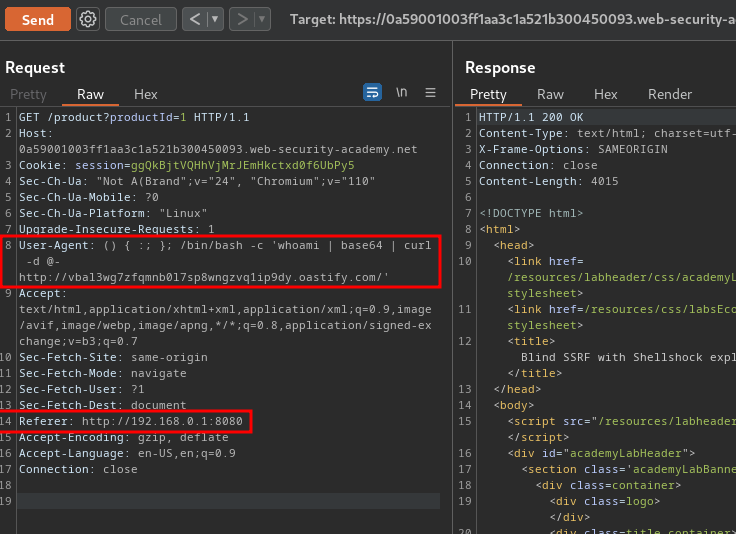Click the Sec-Fetch-Site: same-origin line
The image size is (736, 534).
point(113,357)
